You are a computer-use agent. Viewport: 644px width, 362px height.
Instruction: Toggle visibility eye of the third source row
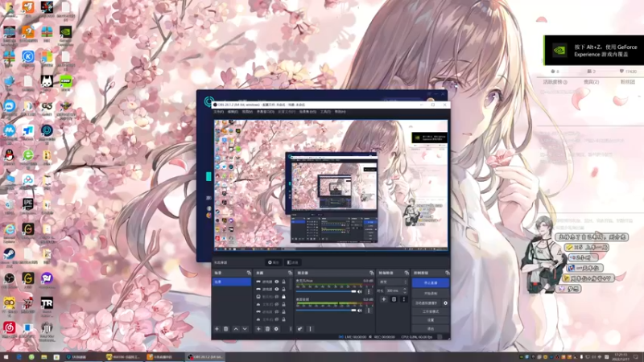[x=277, y=296]
